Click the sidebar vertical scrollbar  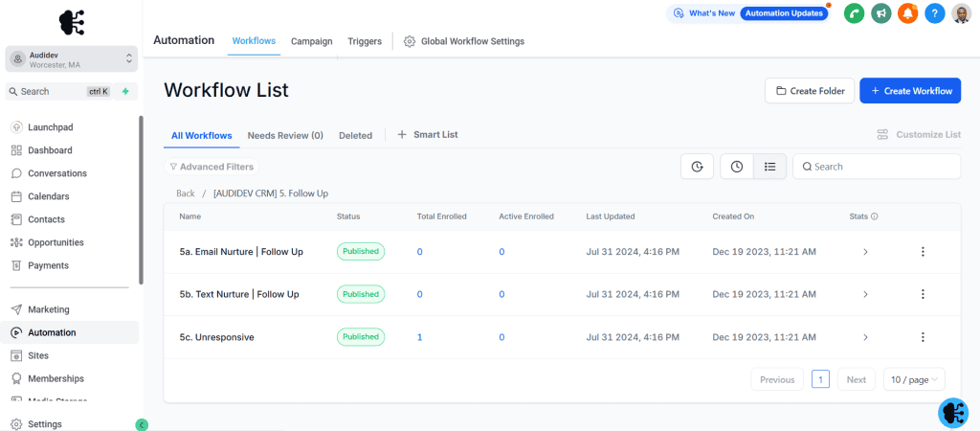[x=141, y=200]
